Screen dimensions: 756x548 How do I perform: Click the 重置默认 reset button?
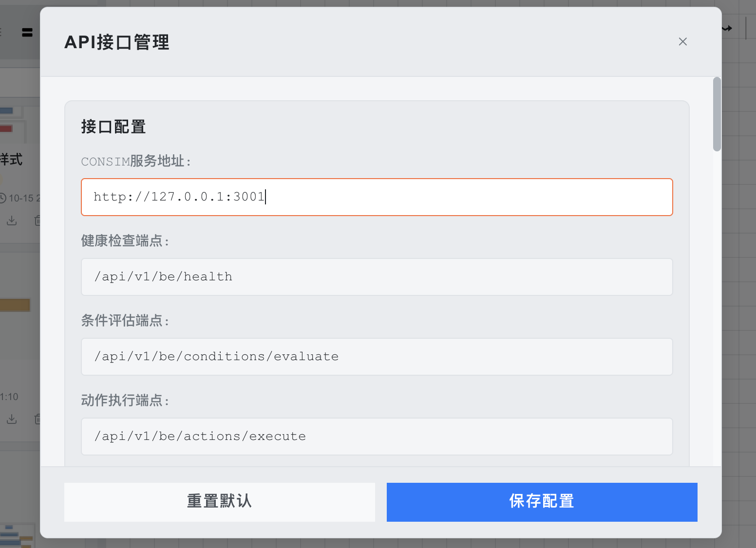pyautogui.click(x=219, y=502)
